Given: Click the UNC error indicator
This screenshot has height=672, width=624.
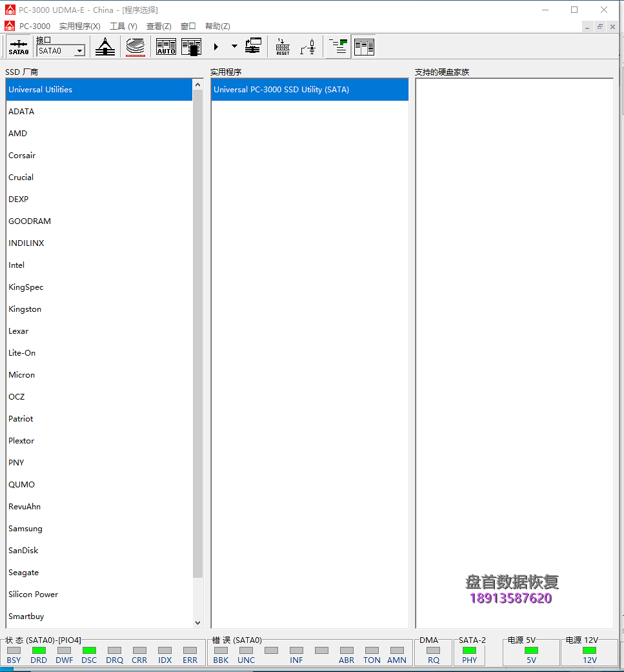Looking at the screenshot, I should [247, 651].
